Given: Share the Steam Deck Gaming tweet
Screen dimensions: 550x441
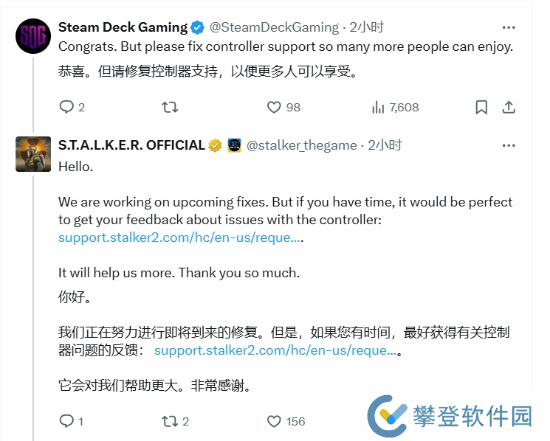Looking at the screenshot, I should point(509,107).
